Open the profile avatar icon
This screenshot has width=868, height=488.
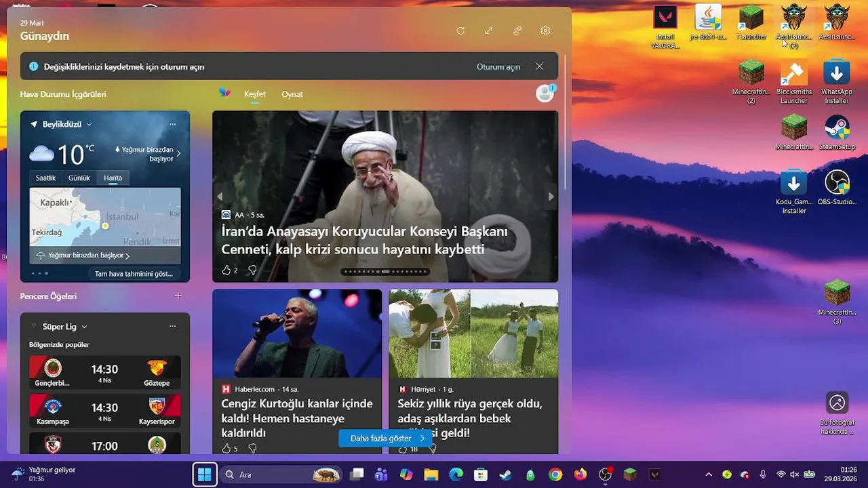(x=545, y=94)
